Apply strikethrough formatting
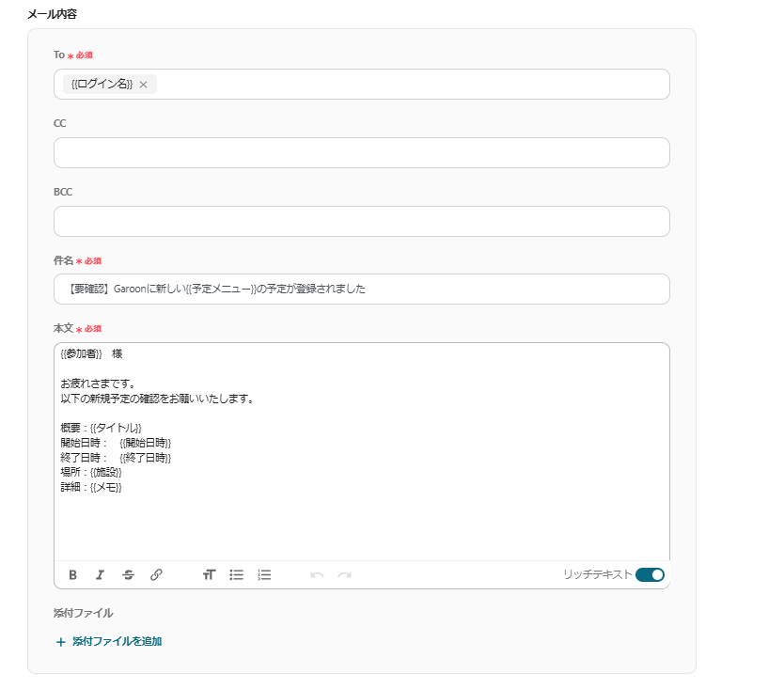Image resolution: width=784 pixels, height=689 pixels. (x=128, y=575)
